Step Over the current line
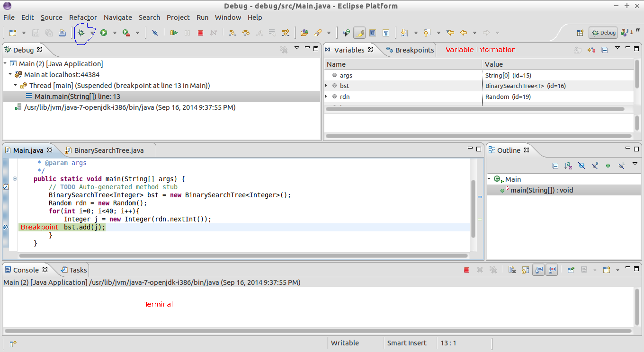The image size is (644, 352). coord(245,32)
